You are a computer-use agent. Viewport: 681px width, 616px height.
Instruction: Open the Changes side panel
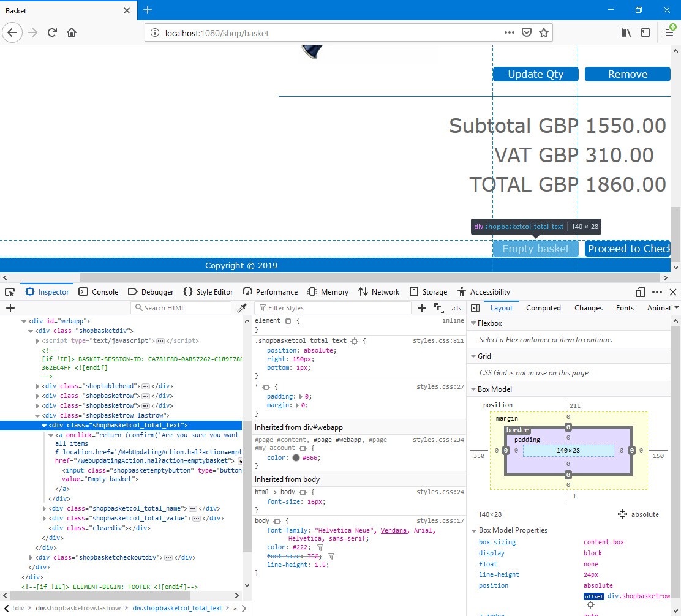click(x=588, y=308)
